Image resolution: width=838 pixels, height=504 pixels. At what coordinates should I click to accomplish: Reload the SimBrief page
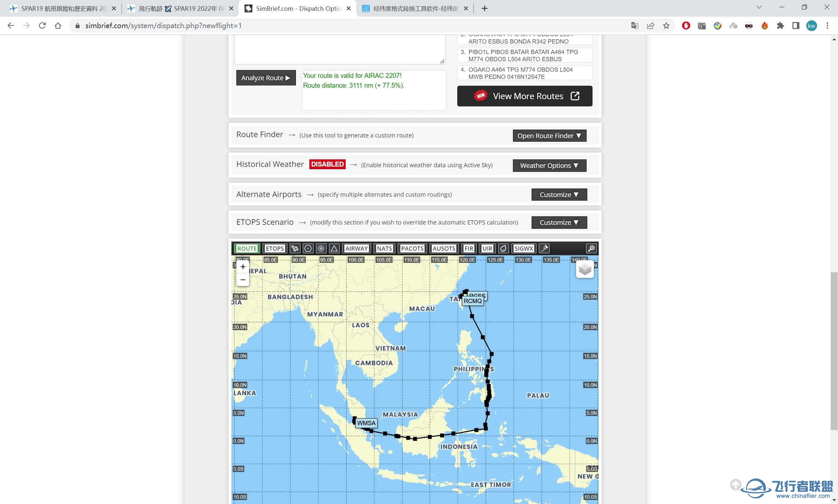42,26
